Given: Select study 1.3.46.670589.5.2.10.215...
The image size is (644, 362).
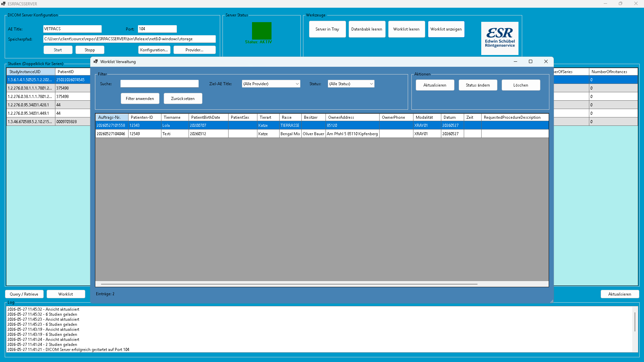Looking at the screenshot, I should (x=31, y=122).
